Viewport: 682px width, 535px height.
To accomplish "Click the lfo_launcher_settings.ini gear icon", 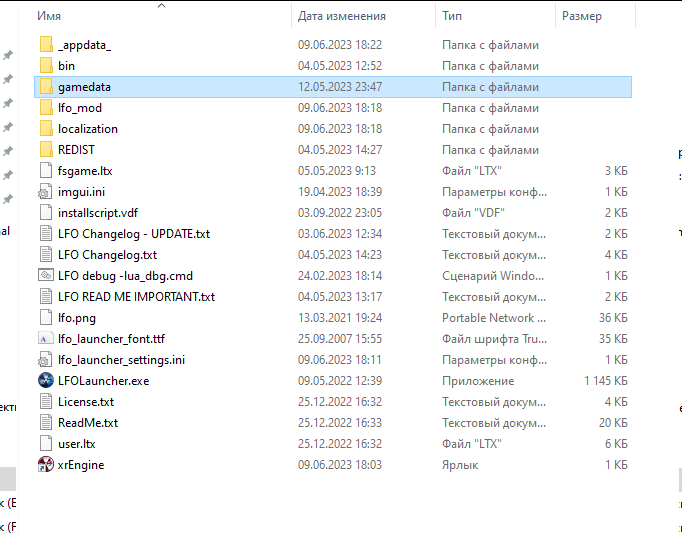I will 46,360.
